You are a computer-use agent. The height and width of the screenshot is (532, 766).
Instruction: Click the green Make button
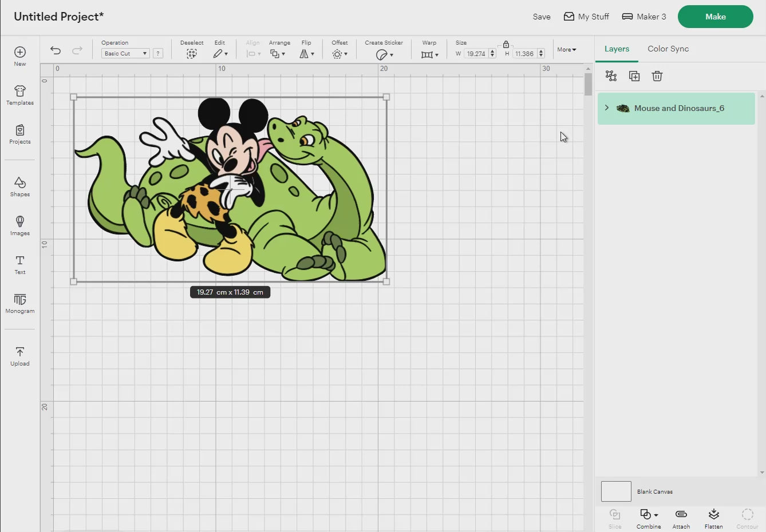coord(716,17)
